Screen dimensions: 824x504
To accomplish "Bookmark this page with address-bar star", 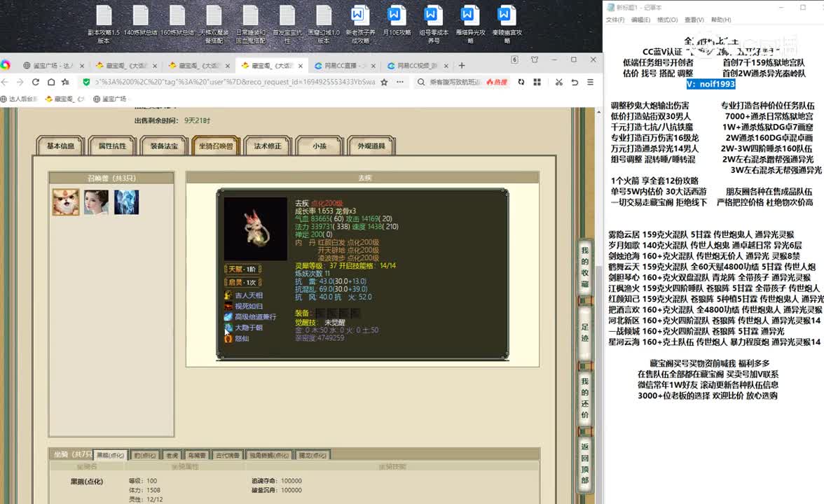I will [x=384, y=82].
